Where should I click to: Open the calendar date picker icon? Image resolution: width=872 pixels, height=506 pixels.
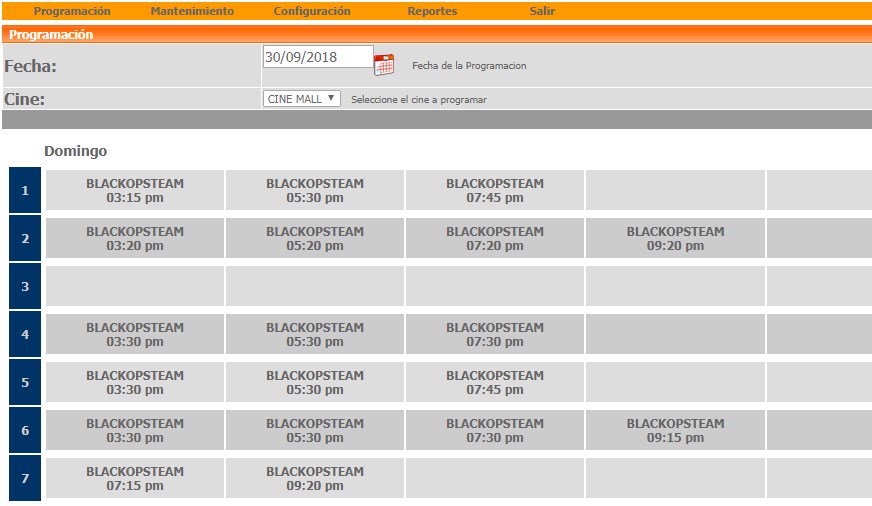point(384,65)
